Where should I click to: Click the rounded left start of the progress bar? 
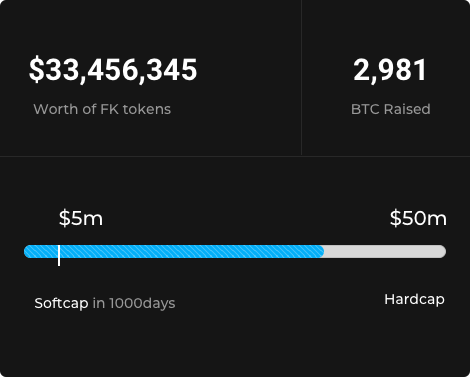tap(28, 251)
